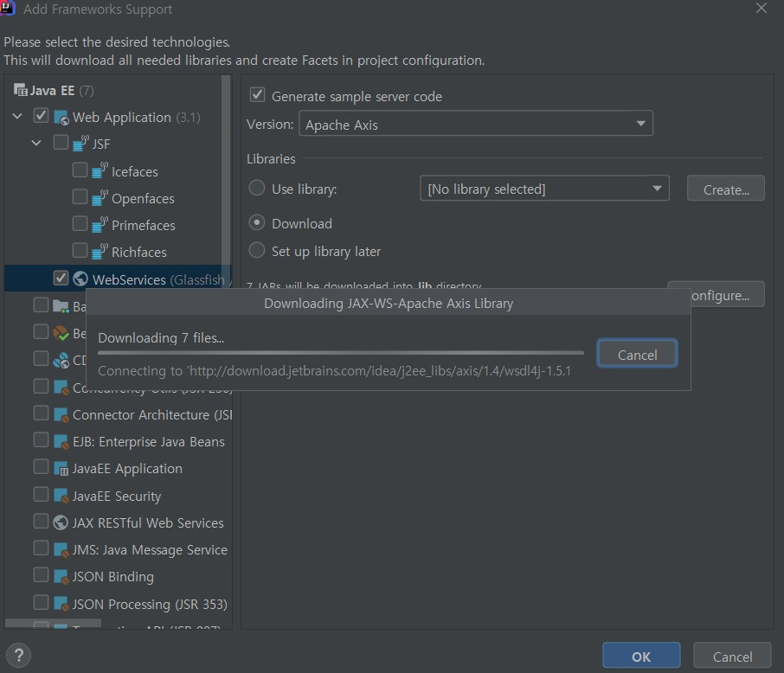Open the Version Apache Axis dropdown

(x=475, y=124)
